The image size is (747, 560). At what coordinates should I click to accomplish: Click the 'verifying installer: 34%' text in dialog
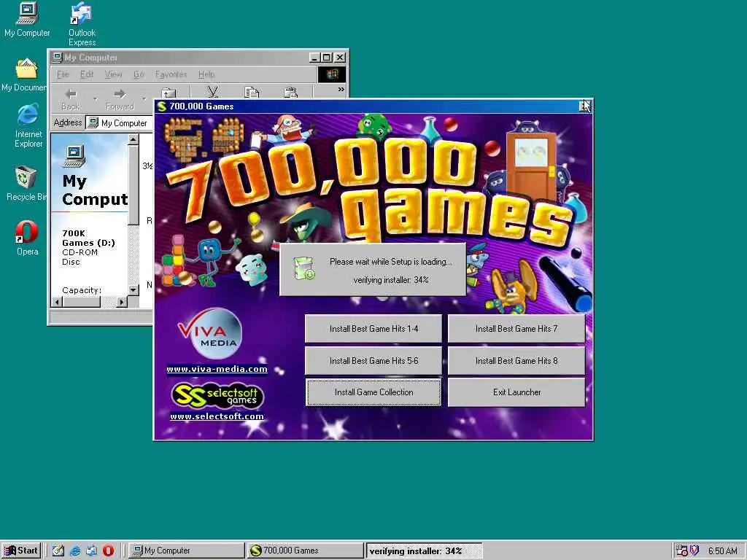click(391, 280)
